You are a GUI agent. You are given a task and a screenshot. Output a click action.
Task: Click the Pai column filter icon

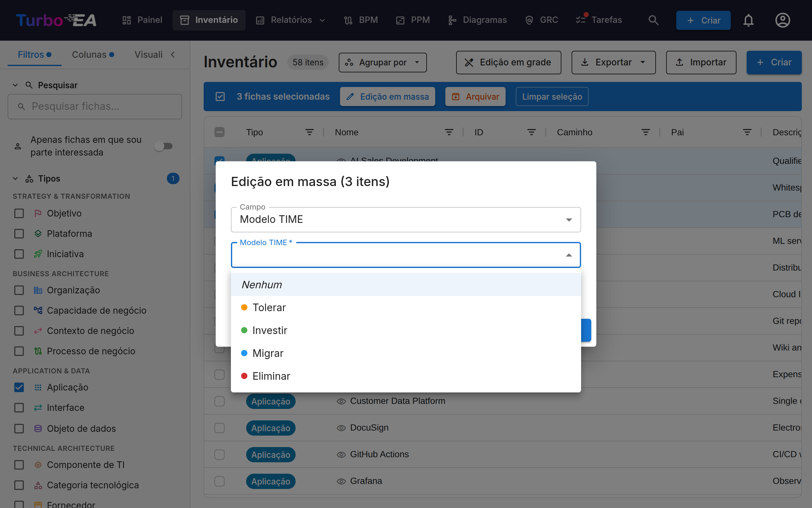pyautogui.click(x=747, y=132)
